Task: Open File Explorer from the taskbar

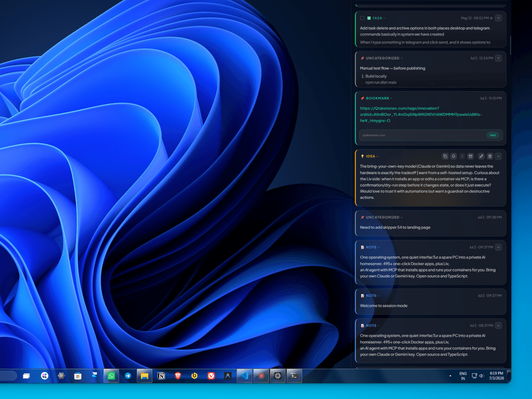Action: tap(144, 376)
